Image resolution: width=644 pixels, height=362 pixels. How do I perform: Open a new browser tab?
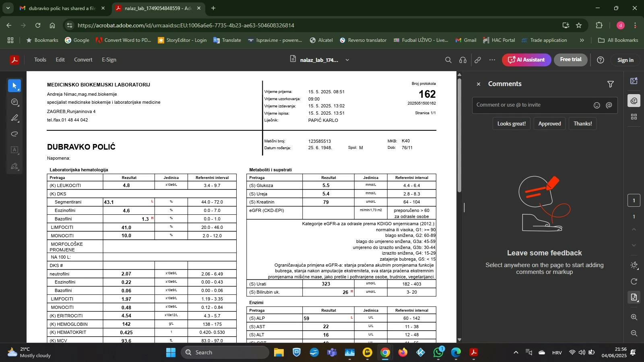tap(213, 8)
